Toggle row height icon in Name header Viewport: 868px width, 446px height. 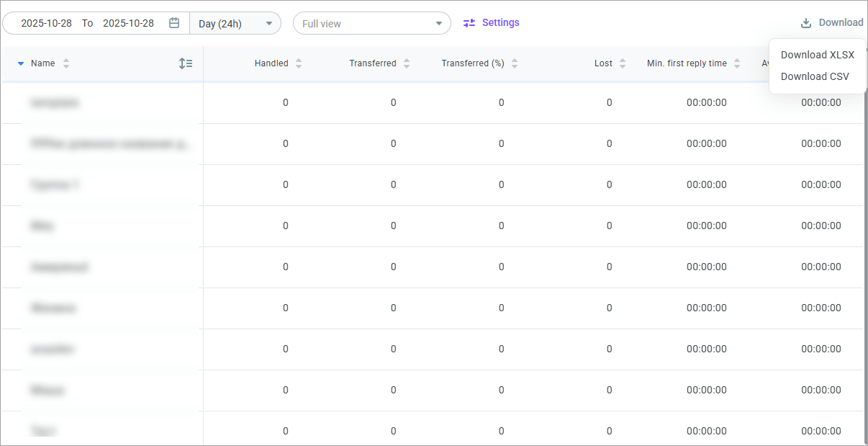point(186,63)
